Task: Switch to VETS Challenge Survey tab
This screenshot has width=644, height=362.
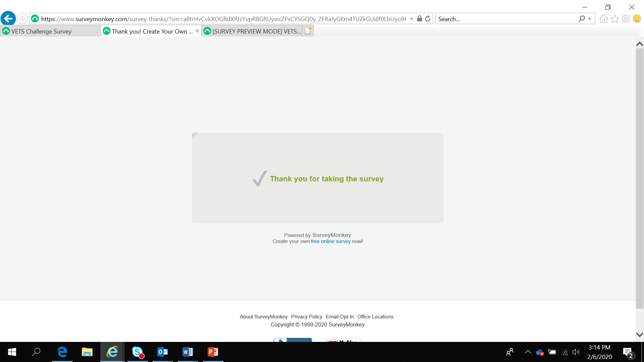Action: [41, 31]
